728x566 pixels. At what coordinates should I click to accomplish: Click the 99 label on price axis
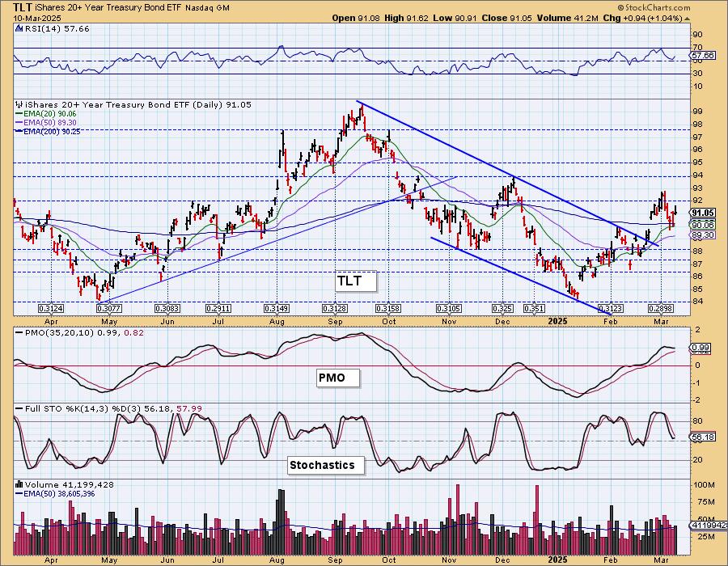click(698, 112)
